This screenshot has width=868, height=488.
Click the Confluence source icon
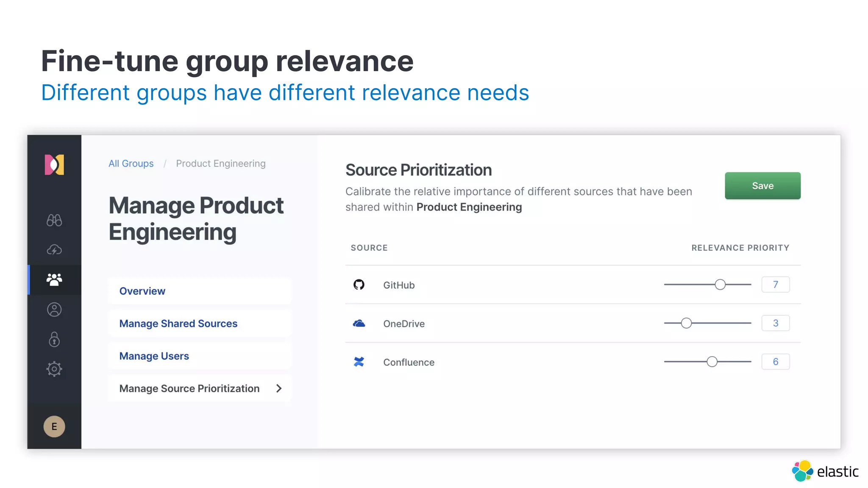click(359, 362)
